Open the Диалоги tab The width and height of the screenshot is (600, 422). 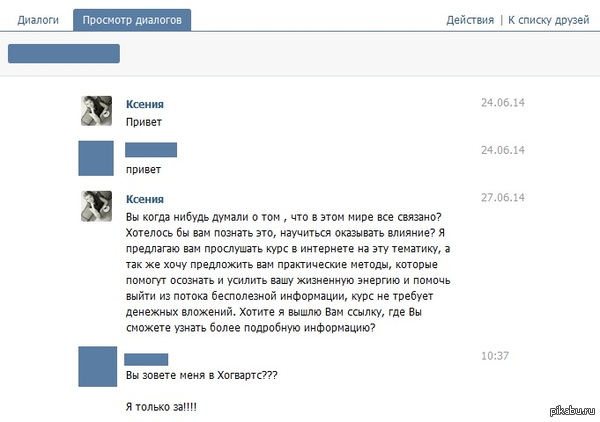coord(38,20)
